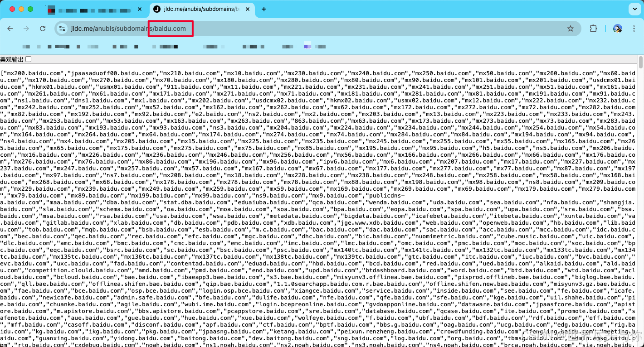Toggle the 美观输出 checkbox

pos(29,59)
